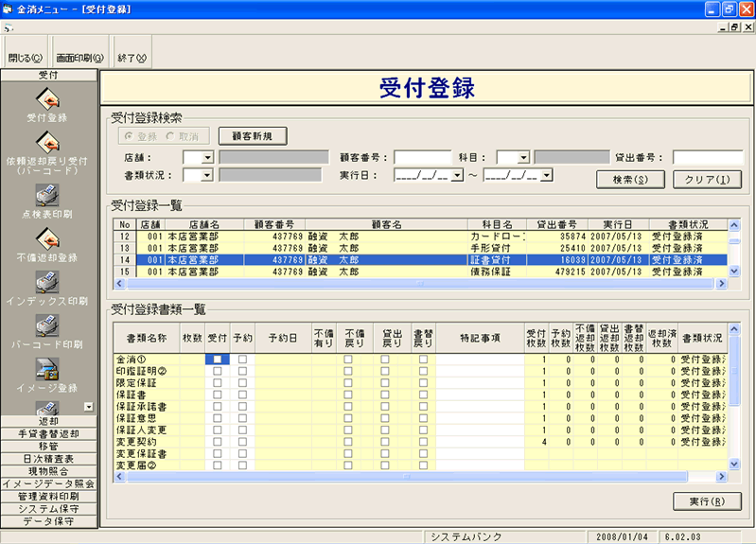The image size is (756, 544).
Task: Open the 受付登録 sidebar icon
Action: pyautogui.click(x=47, y=97)
